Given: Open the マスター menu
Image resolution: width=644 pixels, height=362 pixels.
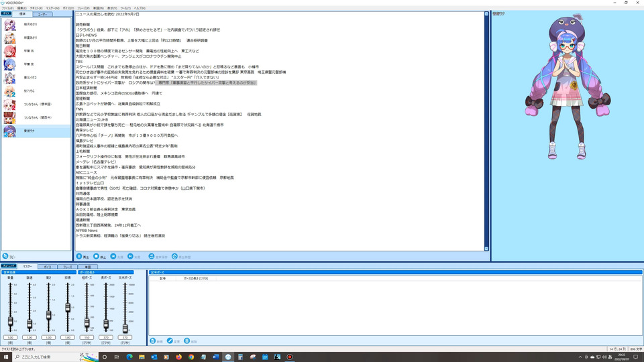Looking at the screenshot, I should tap(52, 8).
